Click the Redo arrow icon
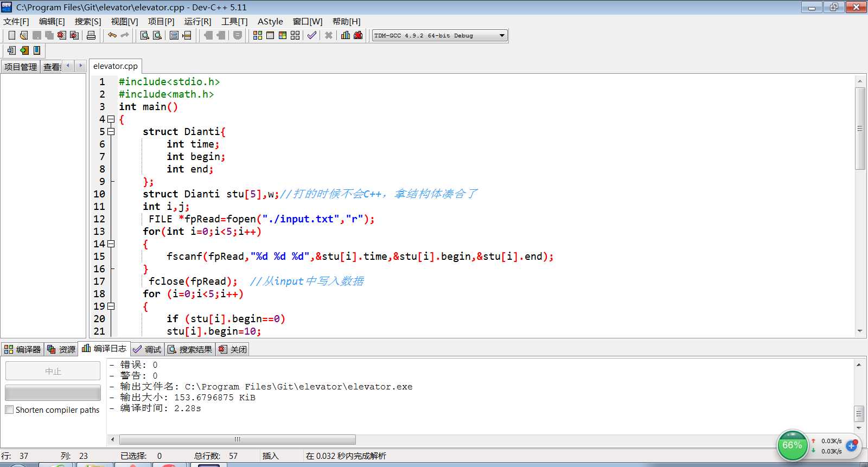This screenshot has width=868, height=467. tap(125, 35)
